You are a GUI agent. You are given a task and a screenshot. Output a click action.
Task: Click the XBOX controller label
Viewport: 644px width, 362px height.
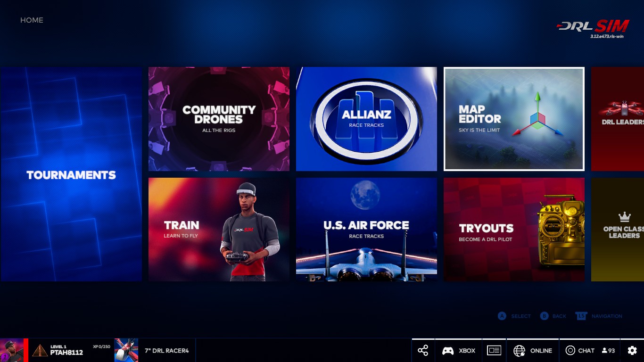coord(467,351)
